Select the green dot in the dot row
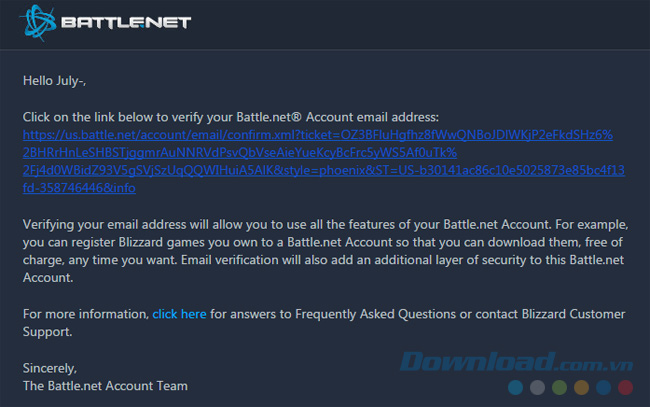650x407 pixels. (560, 386)
